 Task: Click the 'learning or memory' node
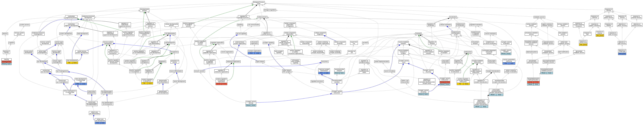[x=7, y=52]
